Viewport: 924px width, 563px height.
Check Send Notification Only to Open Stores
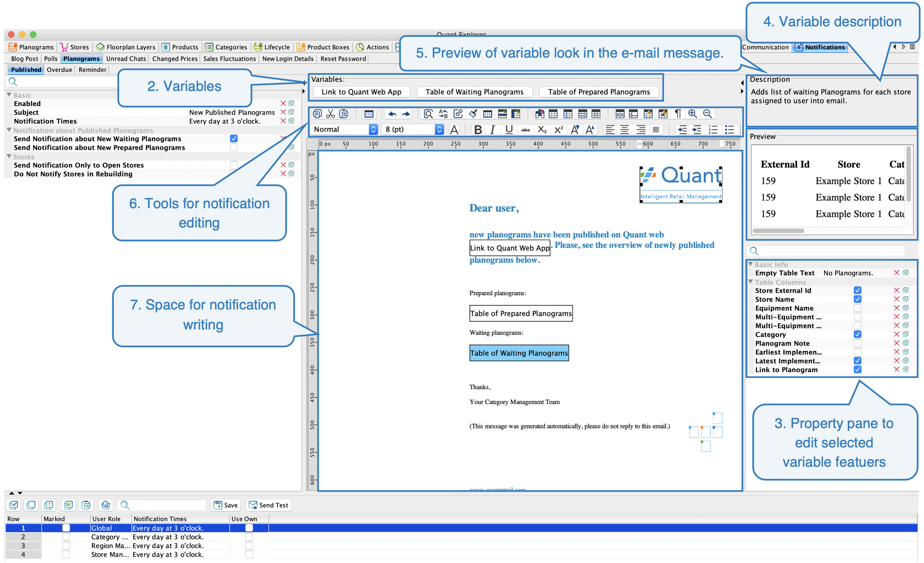pos(233,165)
